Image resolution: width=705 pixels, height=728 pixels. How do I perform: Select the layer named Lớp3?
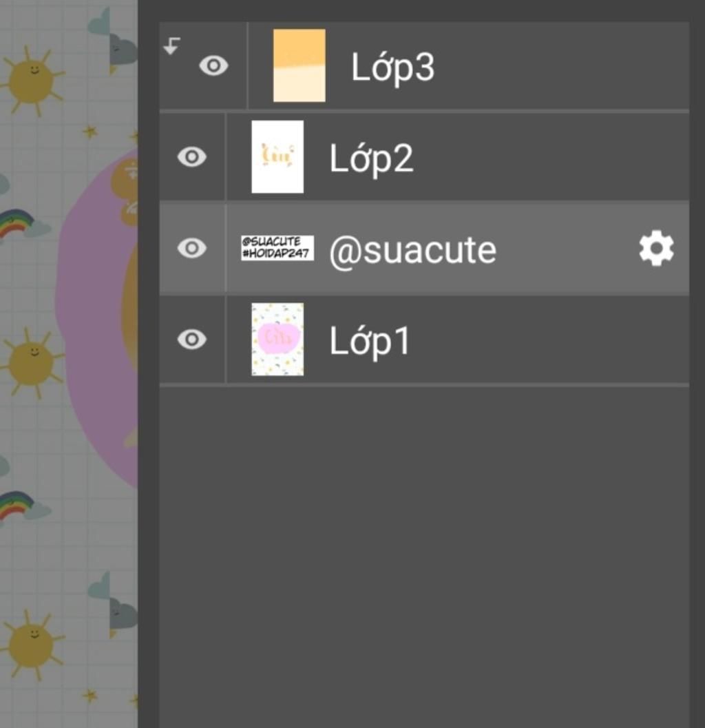coord(392,67)
